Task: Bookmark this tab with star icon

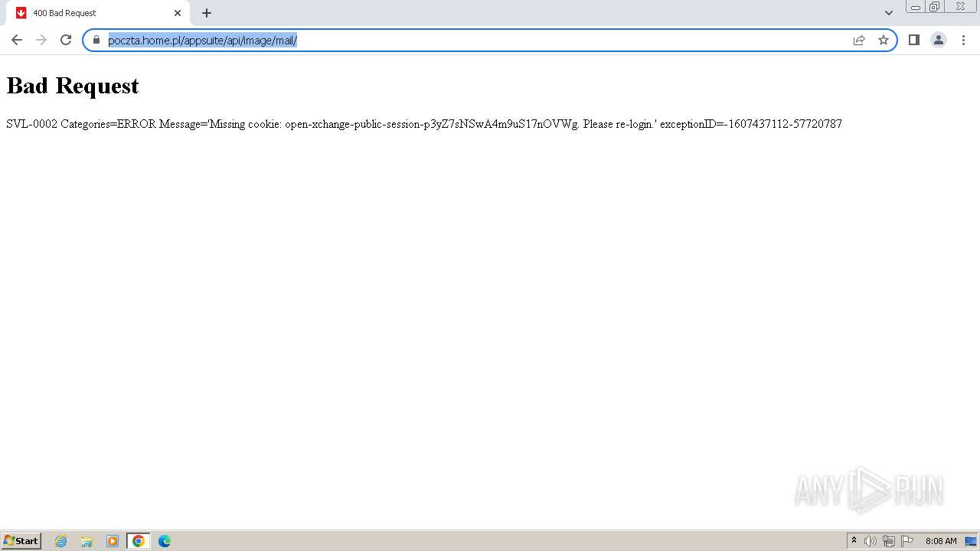Action: pos(884,40)
